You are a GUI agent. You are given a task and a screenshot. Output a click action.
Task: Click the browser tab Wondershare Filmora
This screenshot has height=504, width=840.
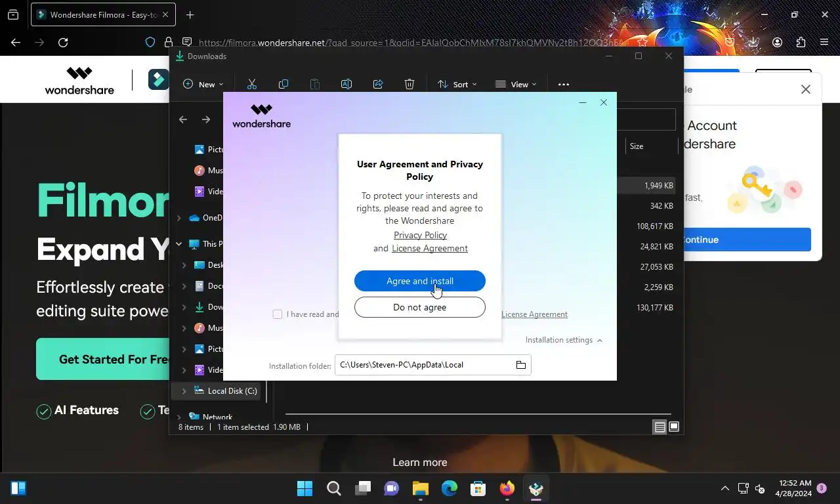coord(102,14)
